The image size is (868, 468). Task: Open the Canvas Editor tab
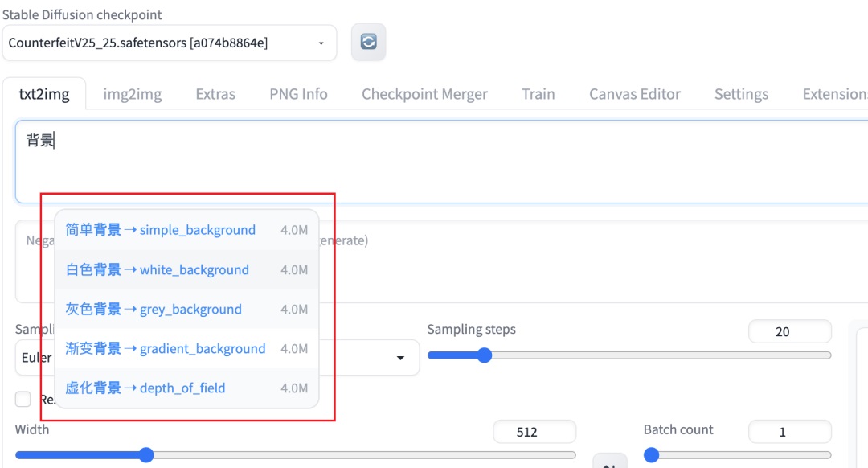tap(634, 94)
